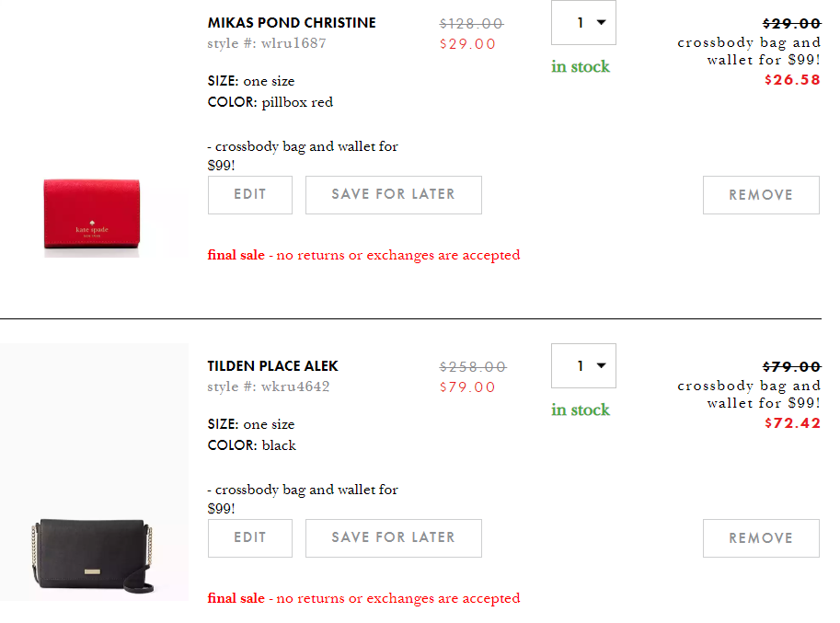The height and width of the screenshot is (623, 840).
Task: Open quantity dropdown for Mikas Pond Christine
Action: coord(583,23)
